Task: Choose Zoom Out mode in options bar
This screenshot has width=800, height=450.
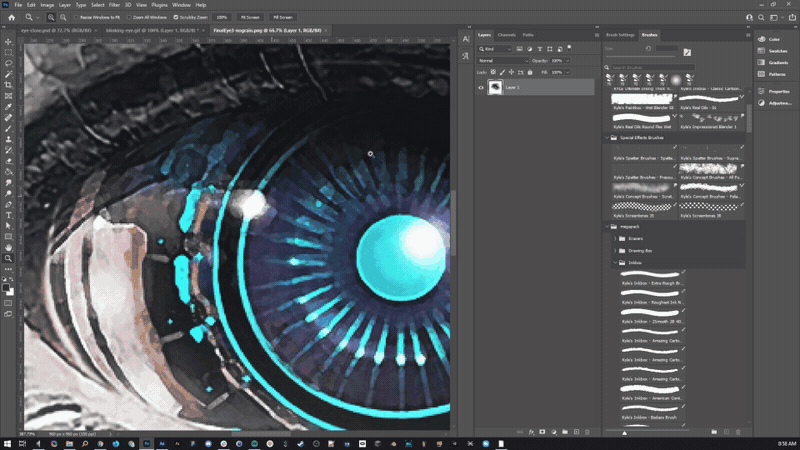Action: 63,17
